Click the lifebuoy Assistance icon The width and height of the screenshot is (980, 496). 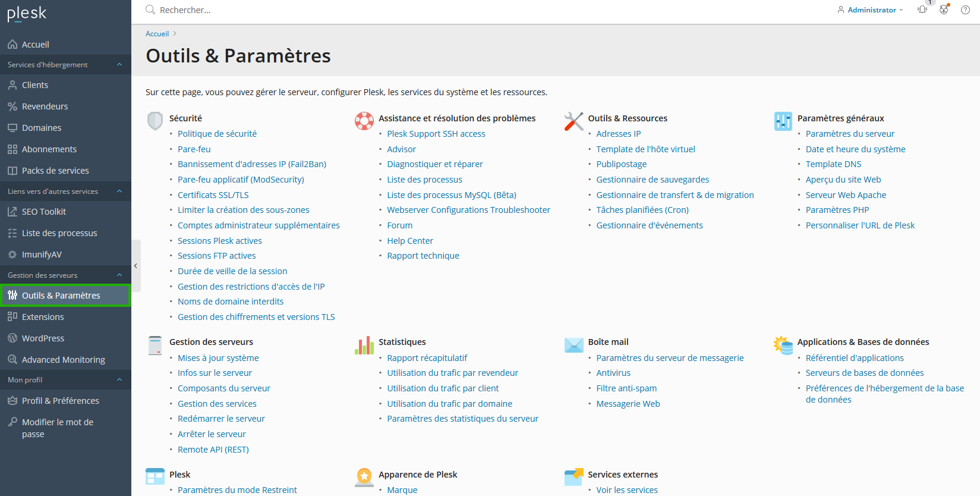tap(364, 121)
